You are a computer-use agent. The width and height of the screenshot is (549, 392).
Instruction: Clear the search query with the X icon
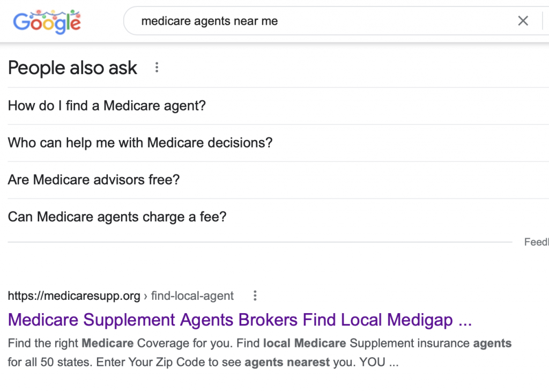(x=523, y=21)
